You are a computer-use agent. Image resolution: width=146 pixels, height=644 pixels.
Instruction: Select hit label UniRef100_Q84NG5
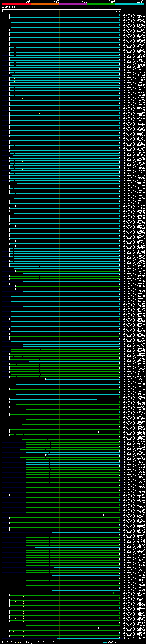click(x=133, y=309)
